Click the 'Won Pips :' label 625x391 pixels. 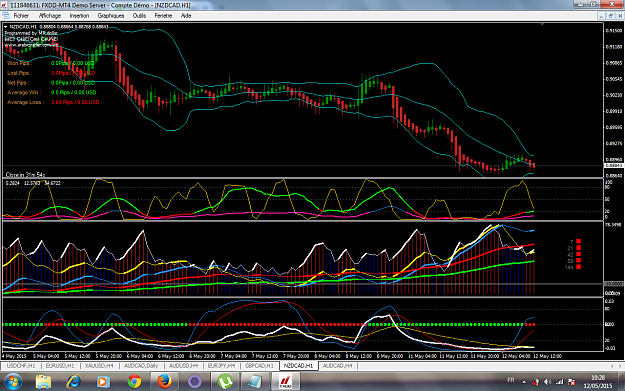19,63
